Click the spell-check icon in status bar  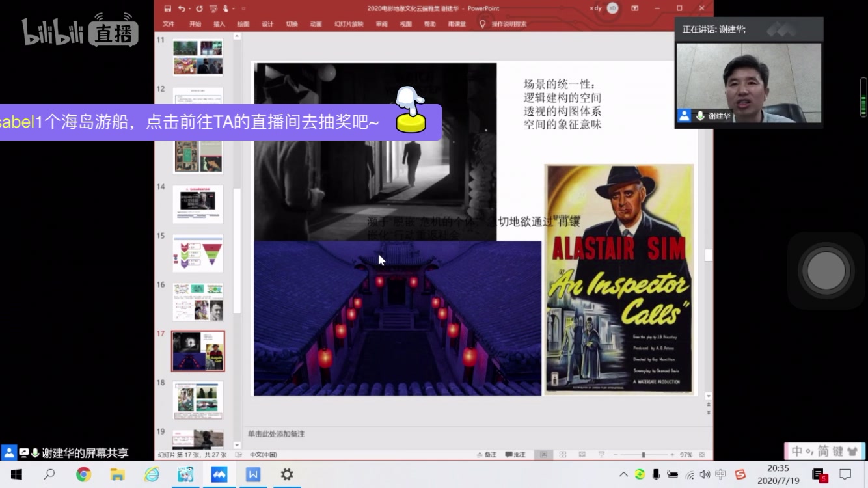pyautogui.click(x=238, y=455)
